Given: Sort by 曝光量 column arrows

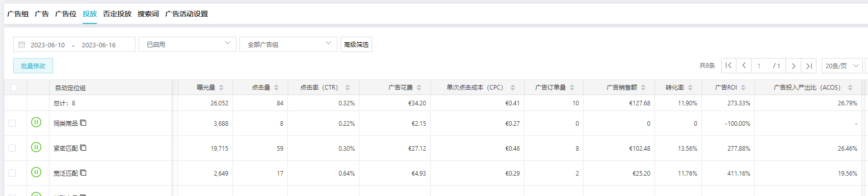Looking at the screenshot, I should click(221, 88).
